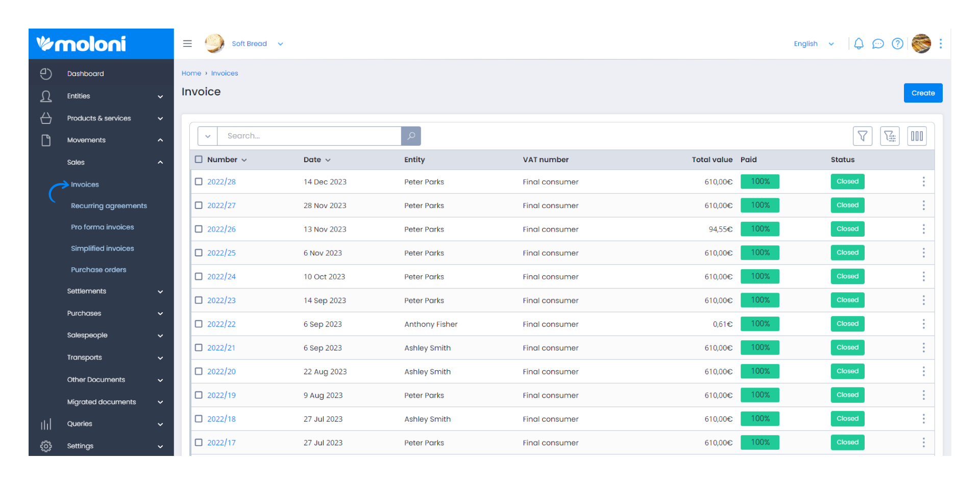Open the chat messages icon
Image resolution: width=980 pixels, height=484 pixels.
(878, 44)
